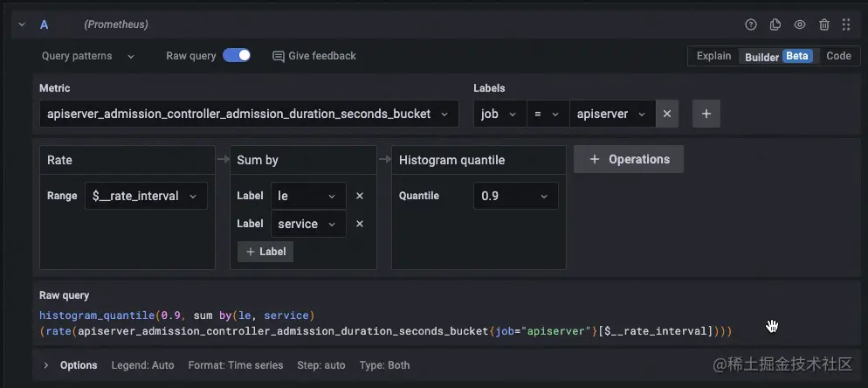Switch to Code mode
The width and height of the screenshot is (868, 388).
click(x=838, y=56)
